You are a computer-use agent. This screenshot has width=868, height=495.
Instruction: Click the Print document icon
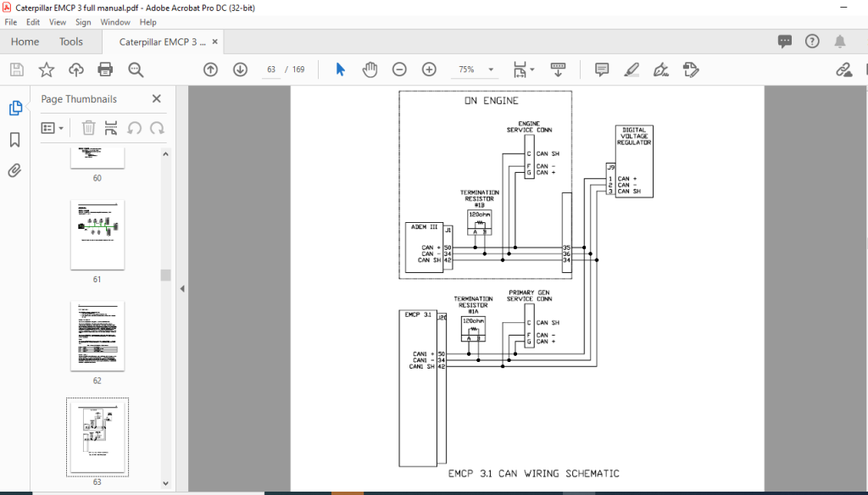click(x=105, y=70)
